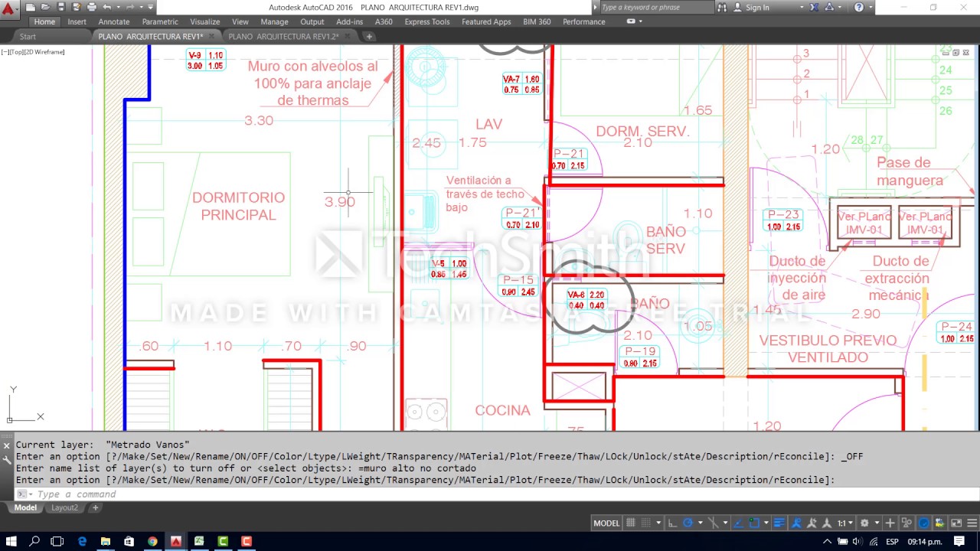Open the Parametric ribbon tab
This screenshot has height=551, width=980.
(x=160, y=21)
